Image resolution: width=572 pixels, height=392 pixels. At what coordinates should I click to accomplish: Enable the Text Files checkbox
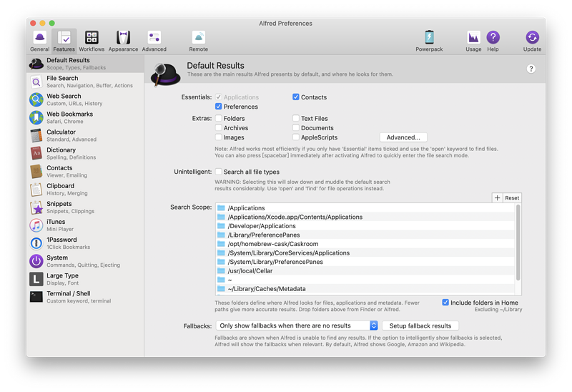(x=295, y=118)
